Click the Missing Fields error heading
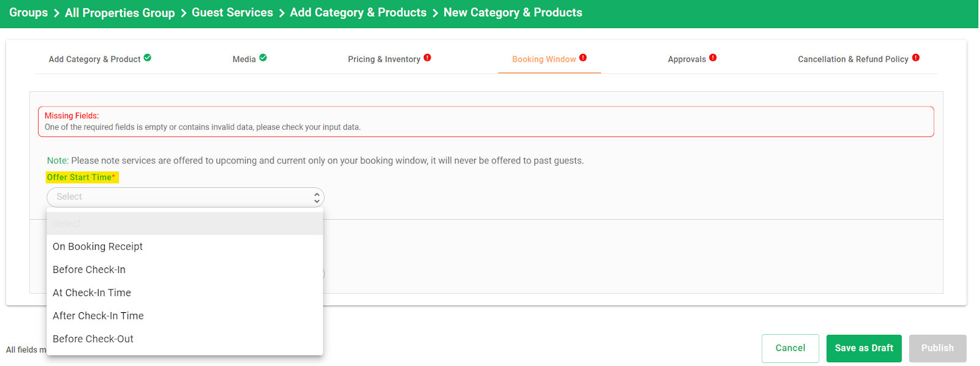The image size is (980, 366). 72,116
